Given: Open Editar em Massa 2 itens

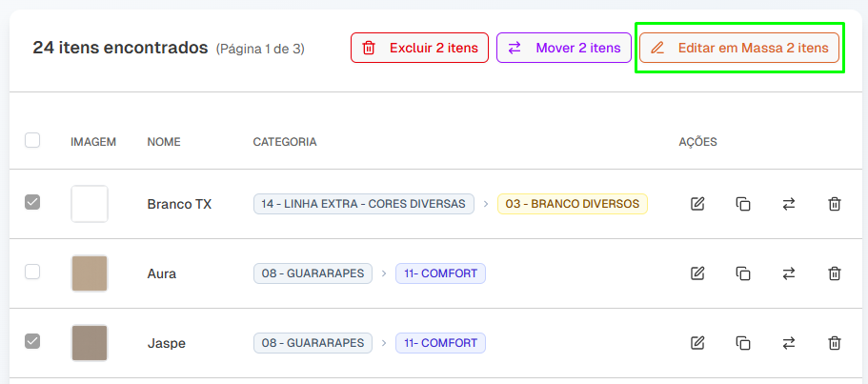Looking at the screenshot, I should point(739,48).
